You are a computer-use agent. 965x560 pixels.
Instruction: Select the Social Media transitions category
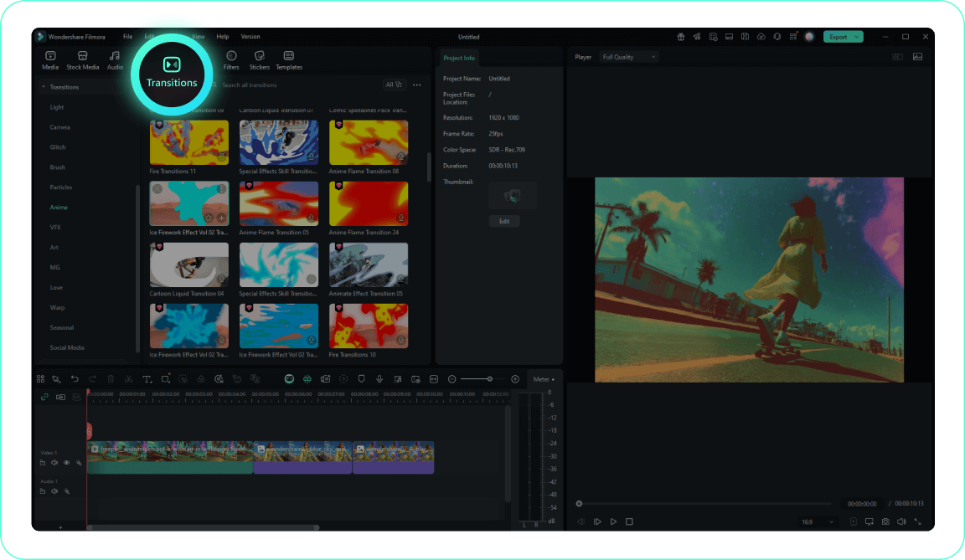click(67, 348)
